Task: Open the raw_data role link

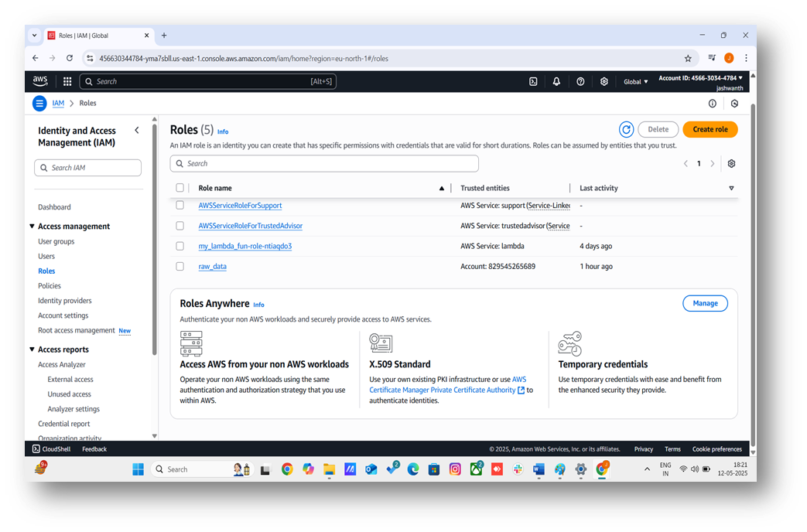Action: (213, 267)
